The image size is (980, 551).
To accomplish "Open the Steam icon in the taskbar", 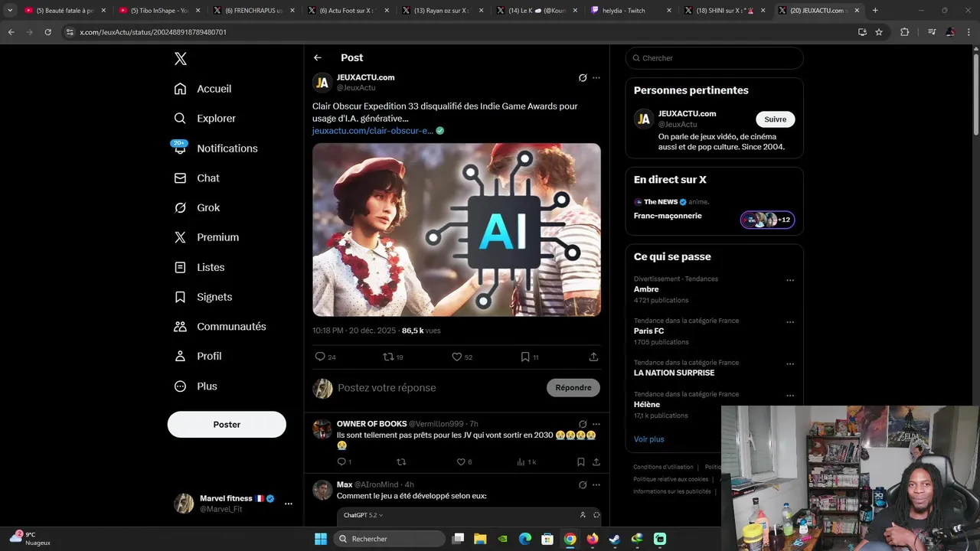I will (x=614, y=539).
